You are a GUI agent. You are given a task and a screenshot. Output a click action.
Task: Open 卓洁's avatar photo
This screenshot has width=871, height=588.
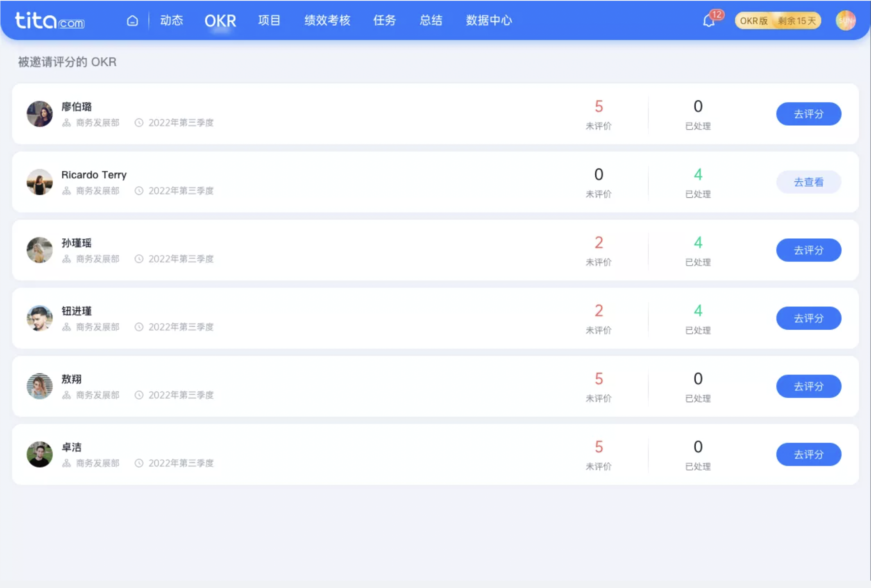pos(40,454)
